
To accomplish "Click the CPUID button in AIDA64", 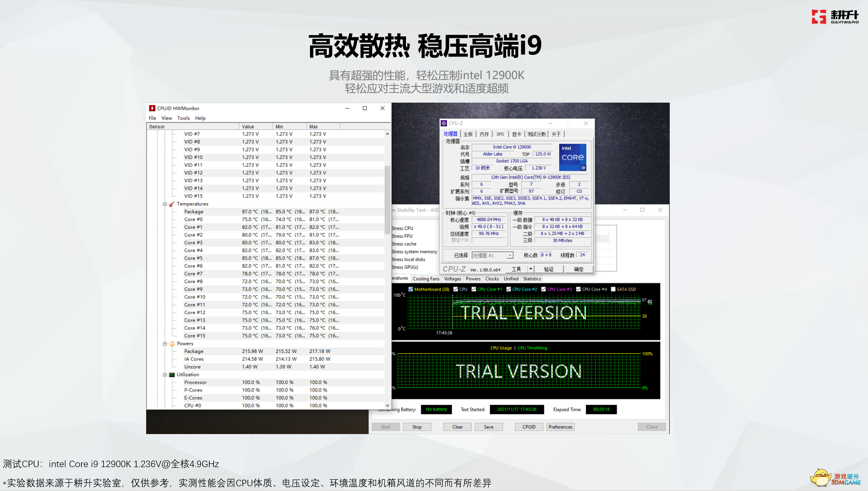I will pyautogui.click(x=529, y=427).
